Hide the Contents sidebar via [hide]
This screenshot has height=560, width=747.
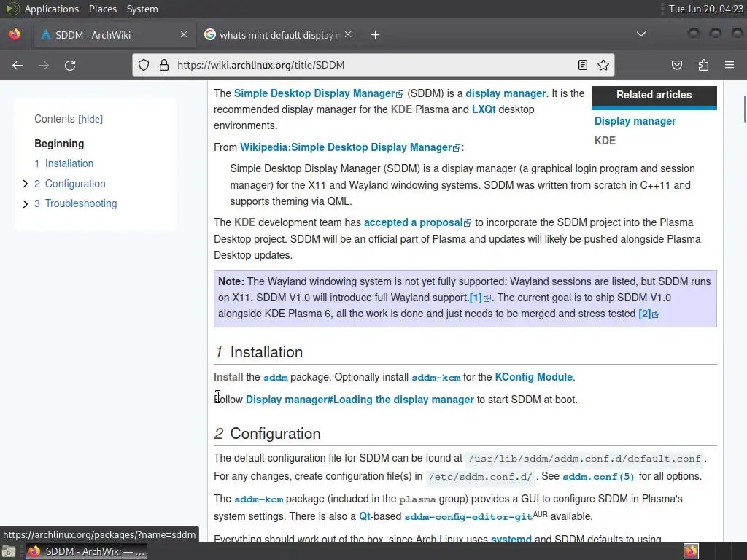tap(90, 119)
